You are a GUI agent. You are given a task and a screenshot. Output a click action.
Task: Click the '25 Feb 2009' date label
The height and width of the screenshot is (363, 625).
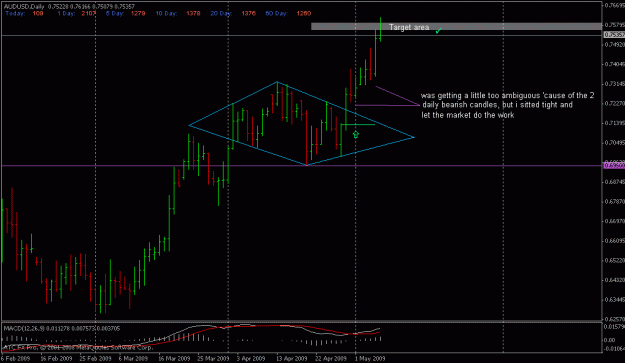click(95, 358)
